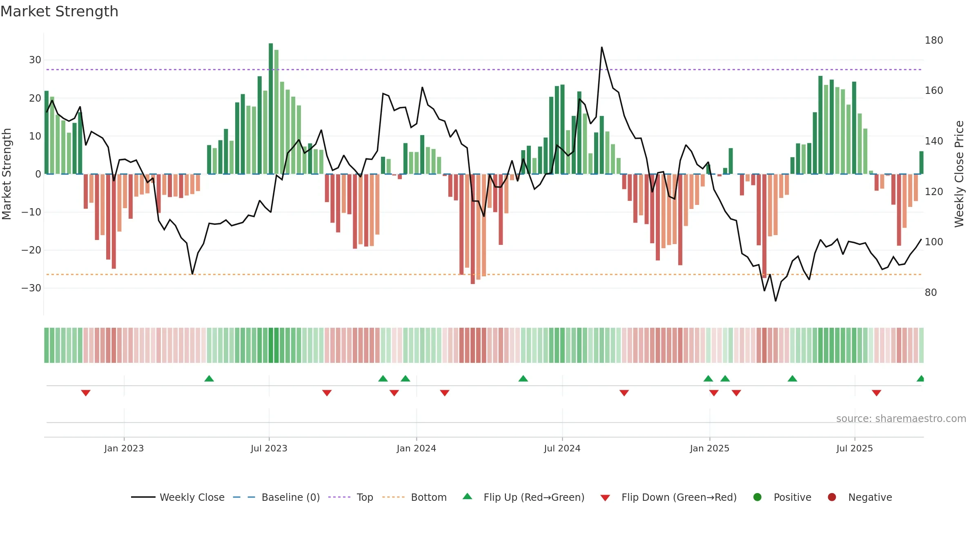The image size is (980, 551).
Task: Click the last green flip-up triangle at the chart's right edge
Action: point(920,378)
